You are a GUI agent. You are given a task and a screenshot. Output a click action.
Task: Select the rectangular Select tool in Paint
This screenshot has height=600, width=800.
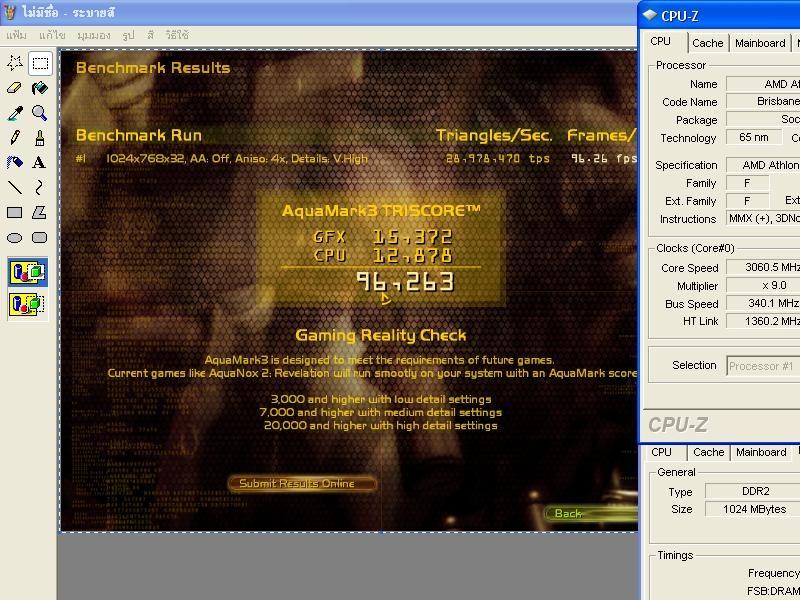coord(40,63)
